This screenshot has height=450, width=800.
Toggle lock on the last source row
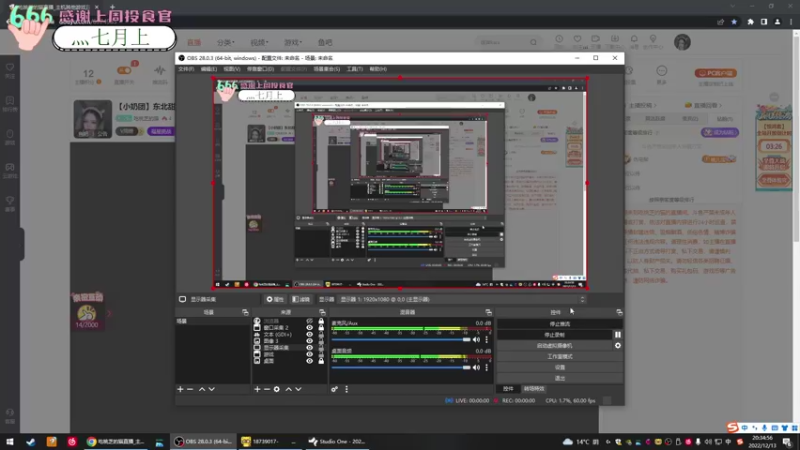[x=321, y=361]
